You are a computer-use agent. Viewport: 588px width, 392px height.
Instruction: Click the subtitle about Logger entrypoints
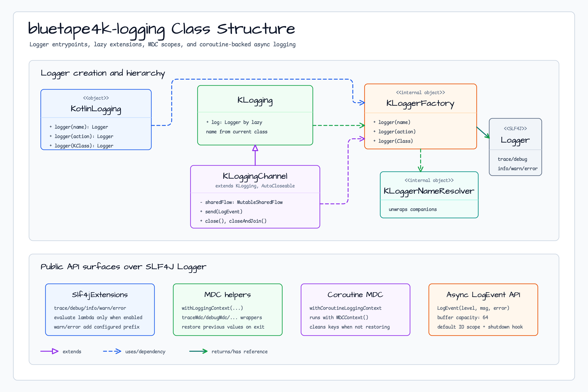coord(162,44)
